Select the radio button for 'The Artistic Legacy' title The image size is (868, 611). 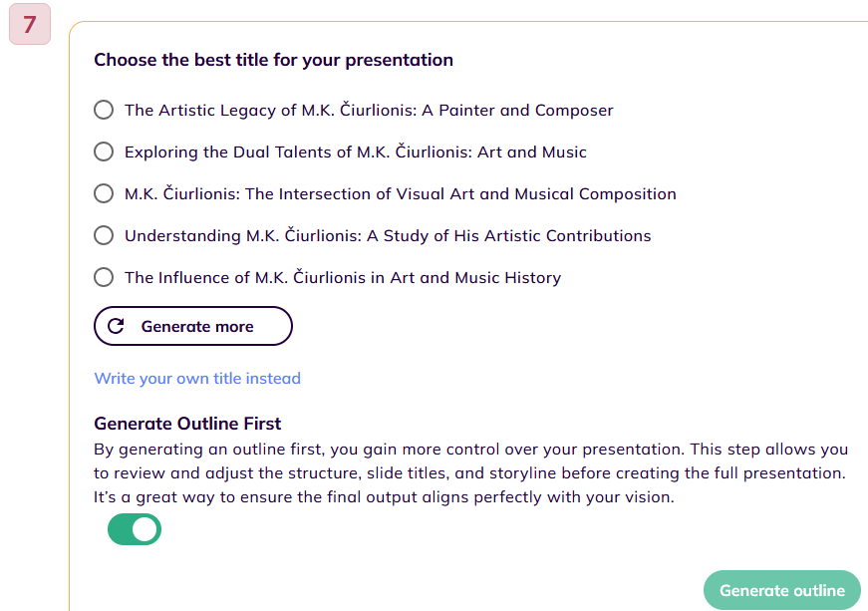pyautogui.click(x=104, y=110)
